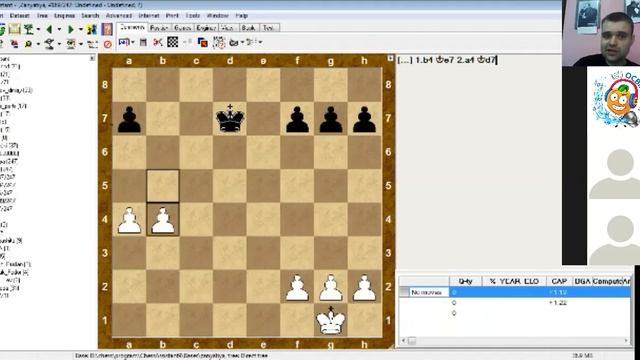Select the white pawn on b4
Screen dimensions: 640x360
pos(163,220)
